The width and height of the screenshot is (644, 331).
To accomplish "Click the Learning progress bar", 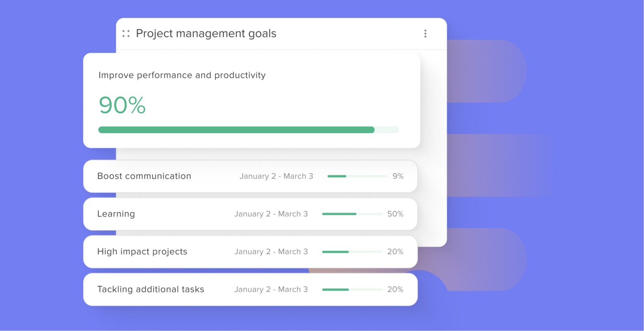I will point(352,214).
